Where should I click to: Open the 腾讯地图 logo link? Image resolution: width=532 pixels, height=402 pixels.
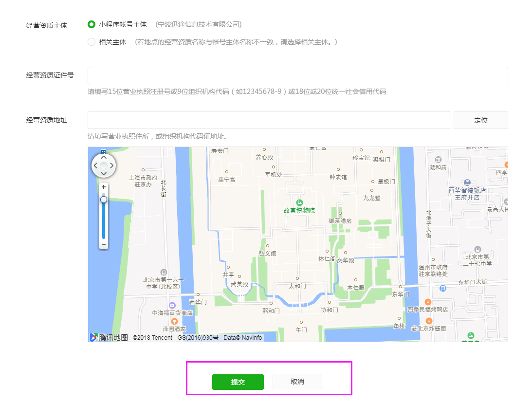109,337
